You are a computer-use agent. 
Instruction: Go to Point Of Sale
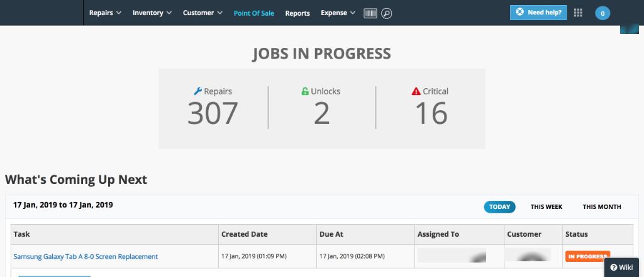pyautogui.click(x=254, y=13)
